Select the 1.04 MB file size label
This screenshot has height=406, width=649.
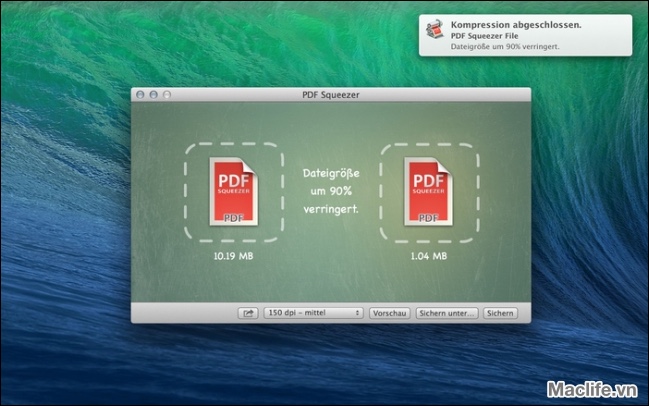pos(427,256)
